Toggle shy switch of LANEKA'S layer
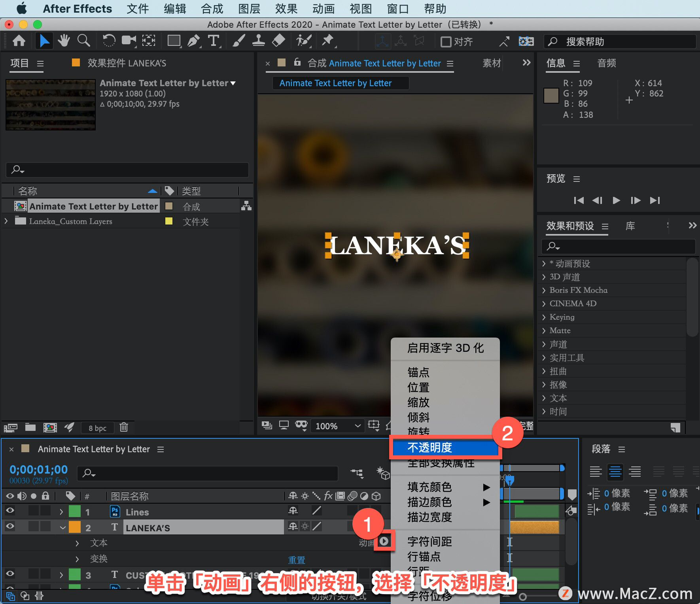700x604 pixels. tap(293, 527)
